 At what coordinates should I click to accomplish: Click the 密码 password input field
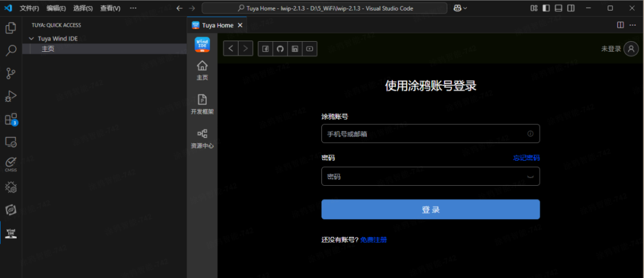coord(431,176)
